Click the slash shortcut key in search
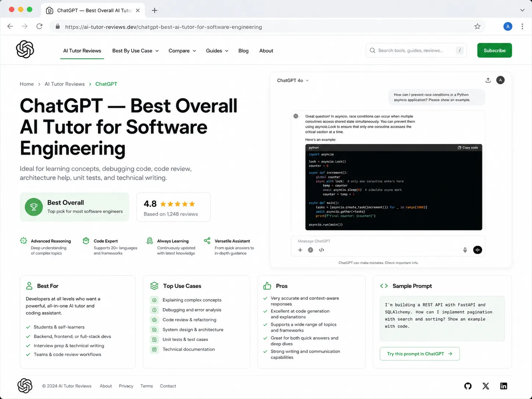 point(460,50)
